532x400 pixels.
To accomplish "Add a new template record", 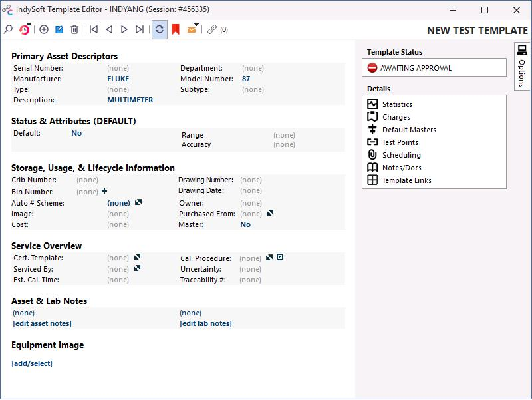I will (44, 29).
